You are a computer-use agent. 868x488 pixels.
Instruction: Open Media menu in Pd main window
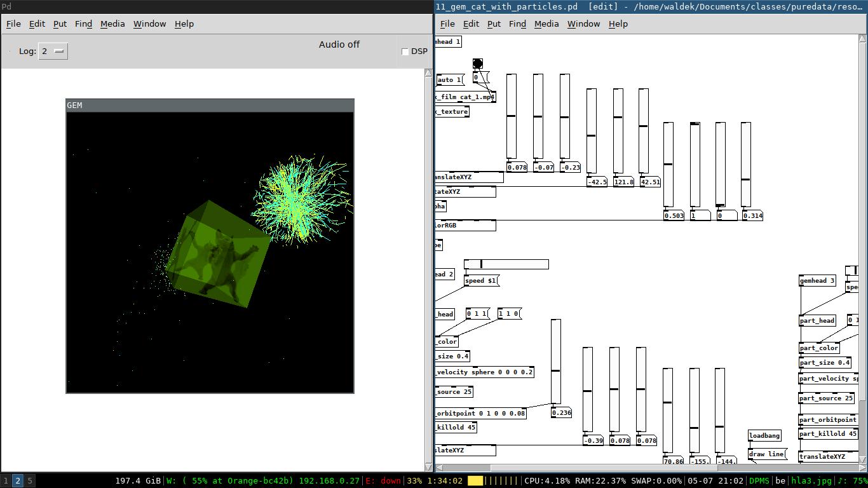(x=112, y=24)
